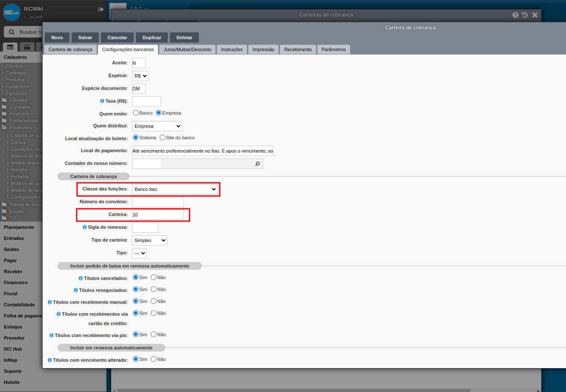Image resolution: width=566 pixels, height=392 pixels.
Task: Select Banco for Quem emite
Action: [135, 113]
